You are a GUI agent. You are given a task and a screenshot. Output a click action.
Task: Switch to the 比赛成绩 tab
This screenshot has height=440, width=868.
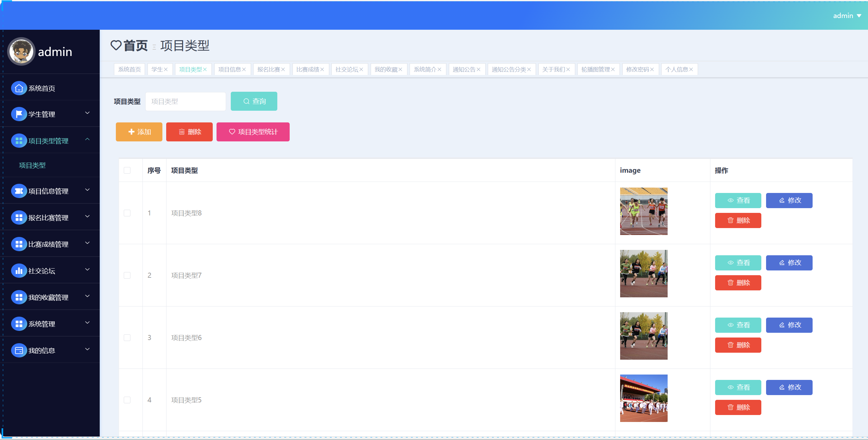click(307, 70)
